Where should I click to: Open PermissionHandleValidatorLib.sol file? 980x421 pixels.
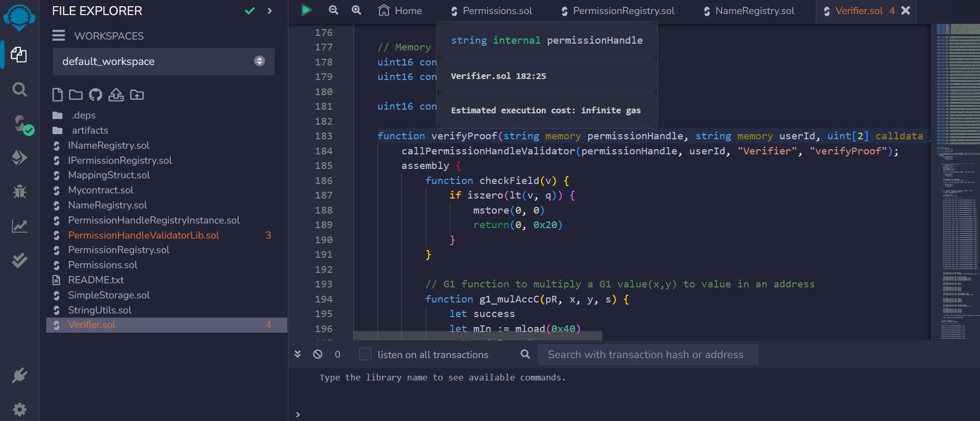coord(143,235)
